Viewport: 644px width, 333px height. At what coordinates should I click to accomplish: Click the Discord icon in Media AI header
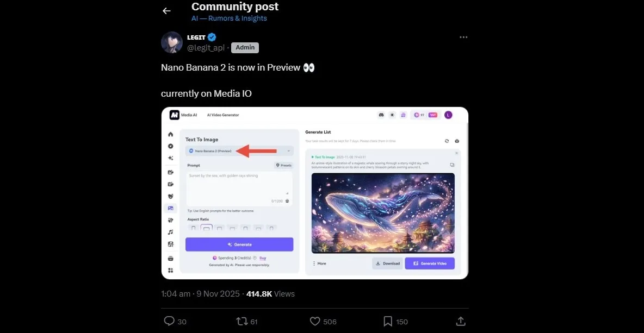[381, 115]
